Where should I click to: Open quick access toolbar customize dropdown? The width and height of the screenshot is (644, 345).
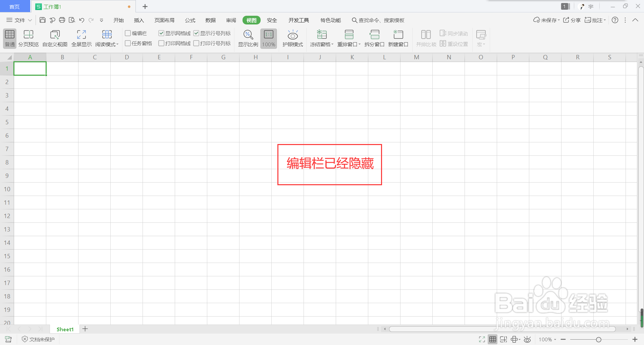[x=102, y=20]
